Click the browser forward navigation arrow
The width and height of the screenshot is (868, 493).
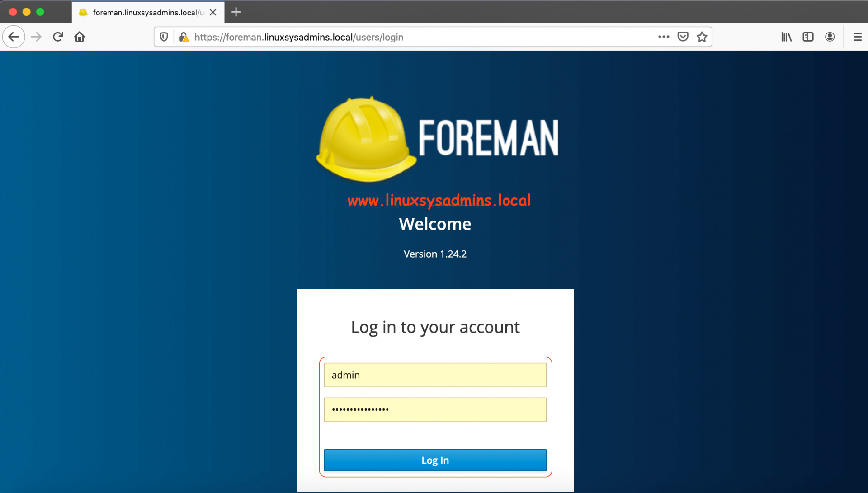pyautogui.click(x=36, y=37)
